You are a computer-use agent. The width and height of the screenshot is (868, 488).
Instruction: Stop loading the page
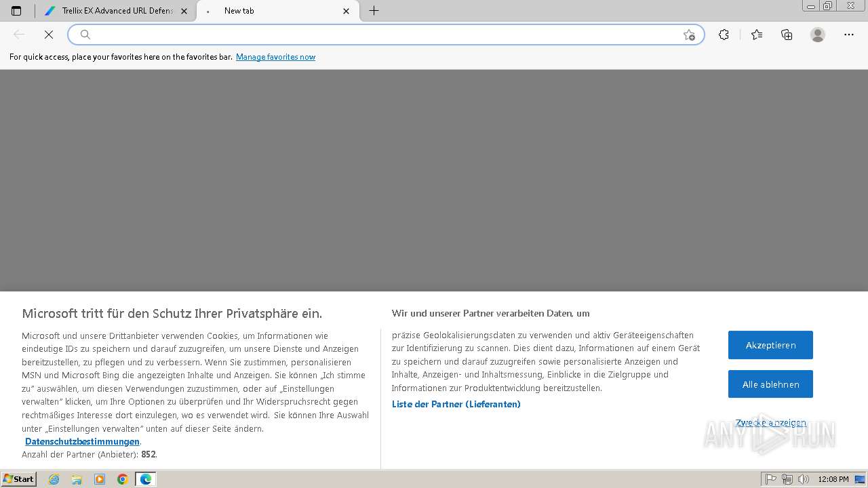tap(49, 35)
